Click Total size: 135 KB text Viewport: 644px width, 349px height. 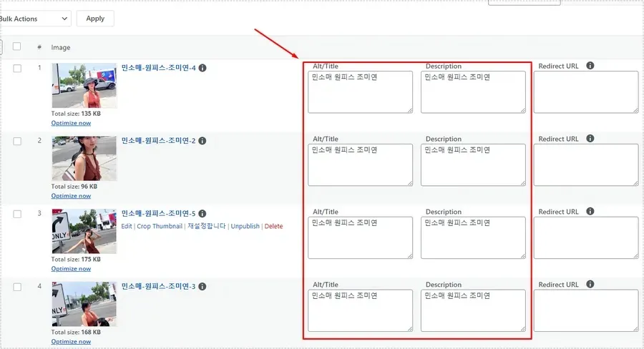tap(76, 114)
